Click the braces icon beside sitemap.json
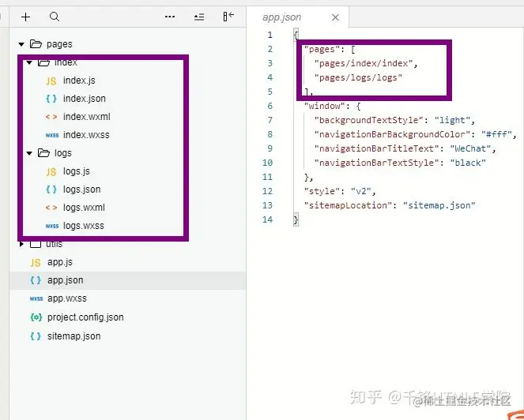This screenshot has height=420, width=524. tap(36, 336)
